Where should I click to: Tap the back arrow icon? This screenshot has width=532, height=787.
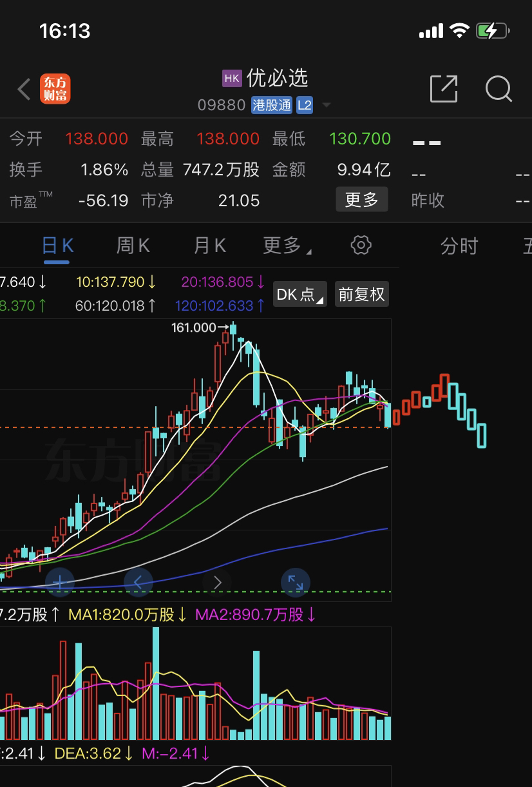point(24,89)
